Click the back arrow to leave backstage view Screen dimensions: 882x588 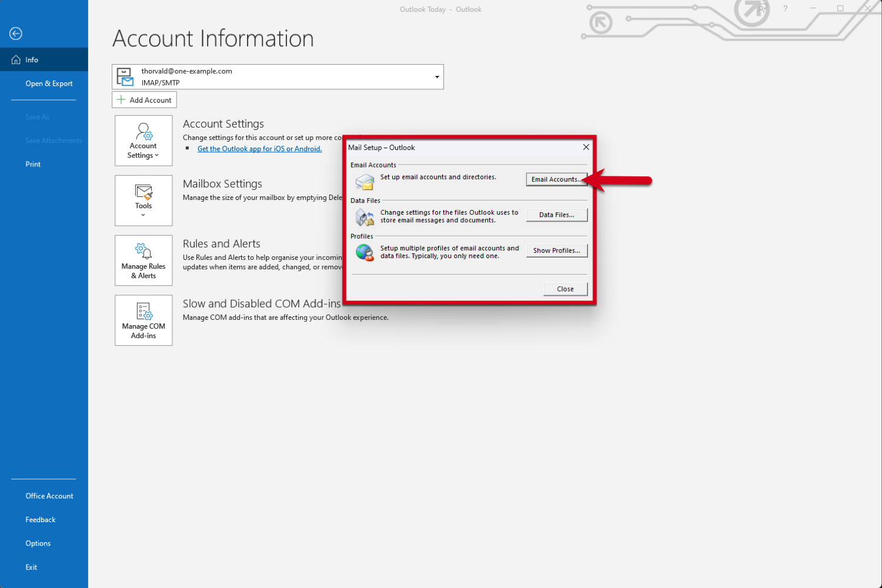coord(15,34)
